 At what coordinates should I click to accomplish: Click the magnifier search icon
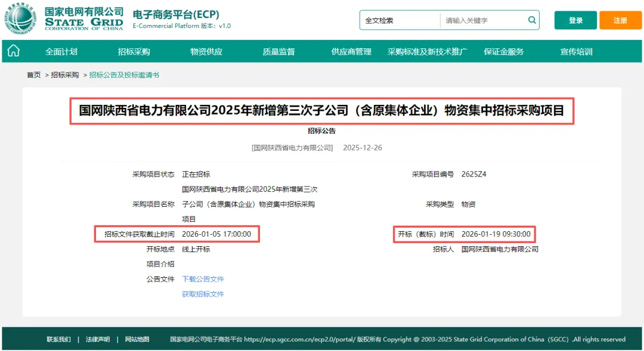(532, 20)
